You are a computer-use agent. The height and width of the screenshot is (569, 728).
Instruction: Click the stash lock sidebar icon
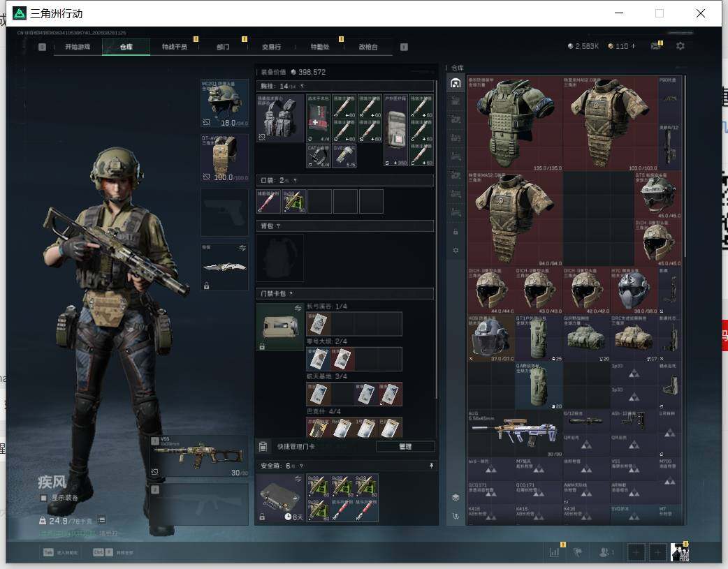[x=456, y=232]
